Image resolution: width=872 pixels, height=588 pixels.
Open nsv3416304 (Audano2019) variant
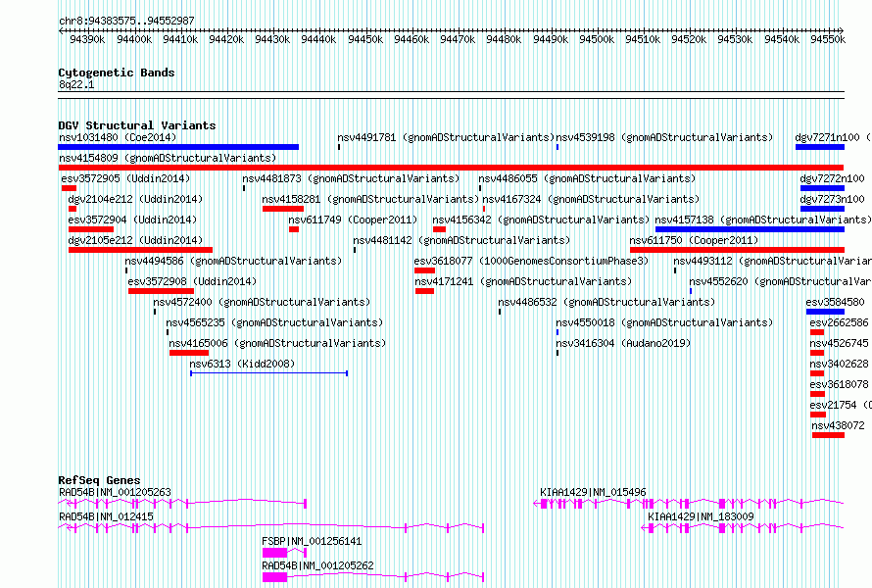click(x=623, y=343)
